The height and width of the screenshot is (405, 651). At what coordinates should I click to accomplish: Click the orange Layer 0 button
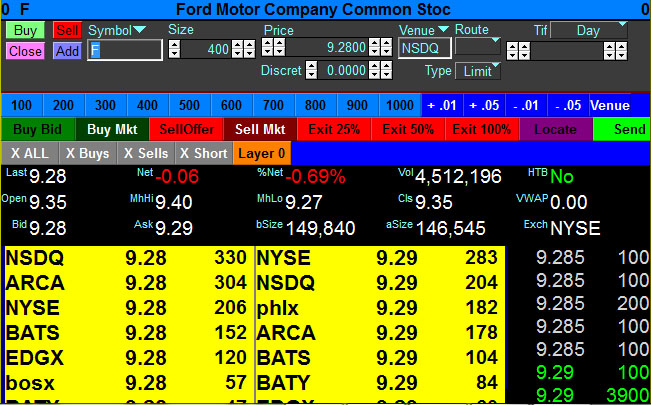[262, 153]
